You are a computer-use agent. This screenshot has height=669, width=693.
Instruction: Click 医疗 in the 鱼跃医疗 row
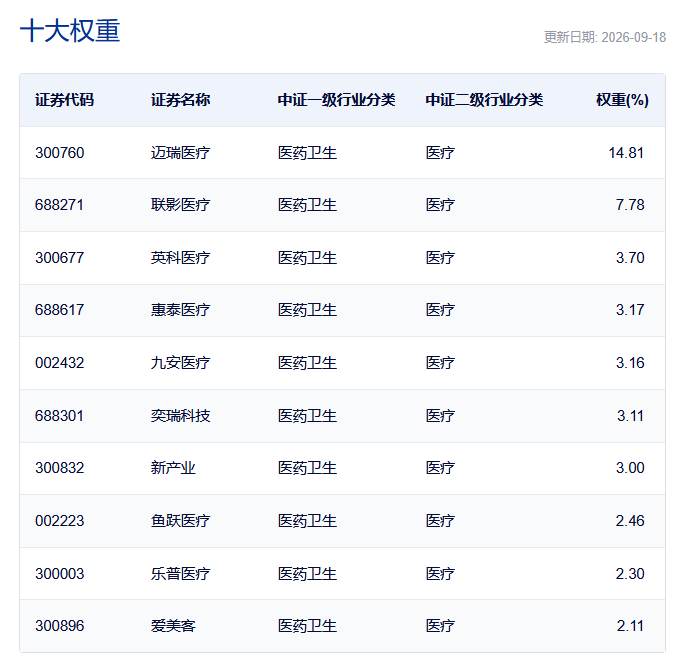(440, 521)
